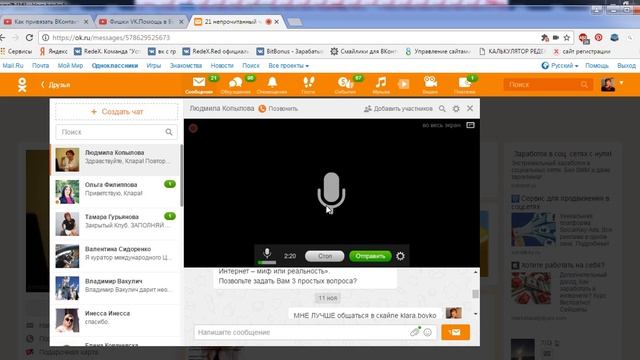Click the search magnifier in chat list
The height and width of the screenshot is (360, 640).
coord(169,132)
